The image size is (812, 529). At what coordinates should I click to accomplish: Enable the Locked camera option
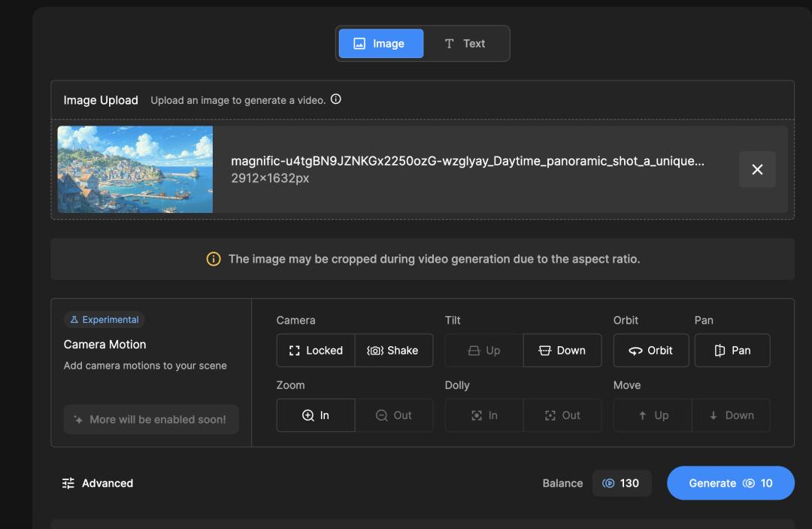tap(315, 350)
